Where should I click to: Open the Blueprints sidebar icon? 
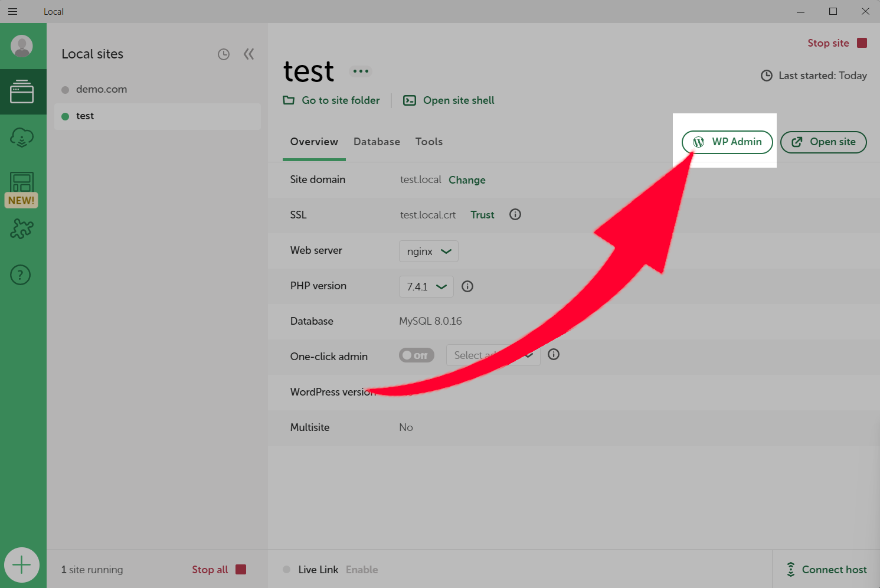click(x=22, y=182)
